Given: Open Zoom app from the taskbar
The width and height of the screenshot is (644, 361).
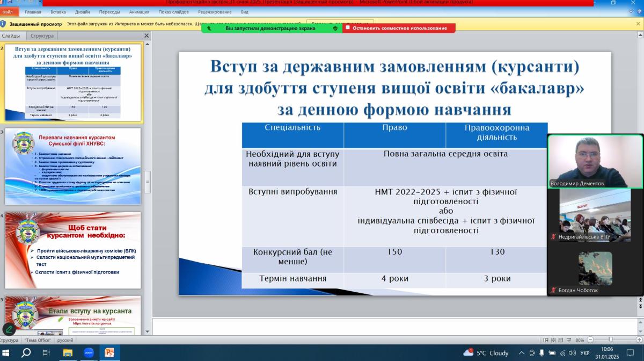Looking at the screenshot, I should [89, 353].
